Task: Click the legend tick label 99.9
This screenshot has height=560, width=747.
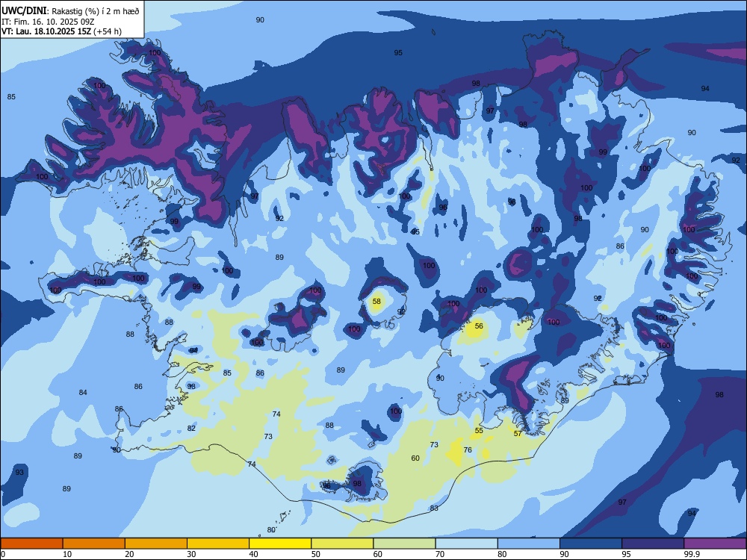Action: [x=691, y=554]
